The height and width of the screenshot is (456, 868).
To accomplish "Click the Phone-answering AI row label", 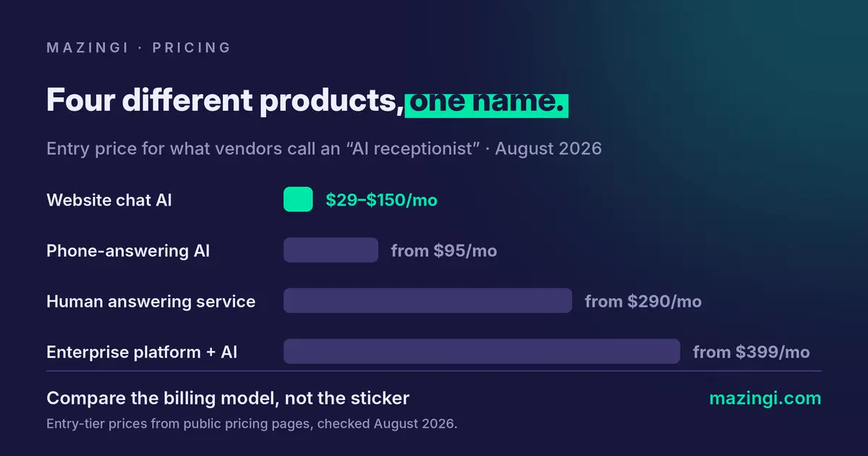I will [x=128, y=251].
